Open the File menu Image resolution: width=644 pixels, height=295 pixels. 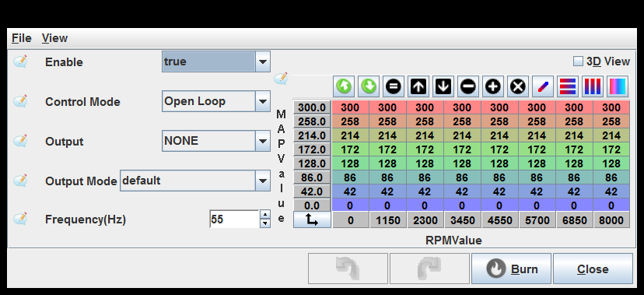pos(22,38)
